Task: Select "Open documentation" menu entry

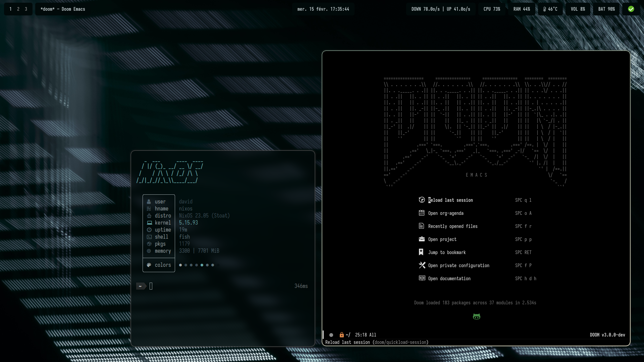Action: tap(449, 279)
